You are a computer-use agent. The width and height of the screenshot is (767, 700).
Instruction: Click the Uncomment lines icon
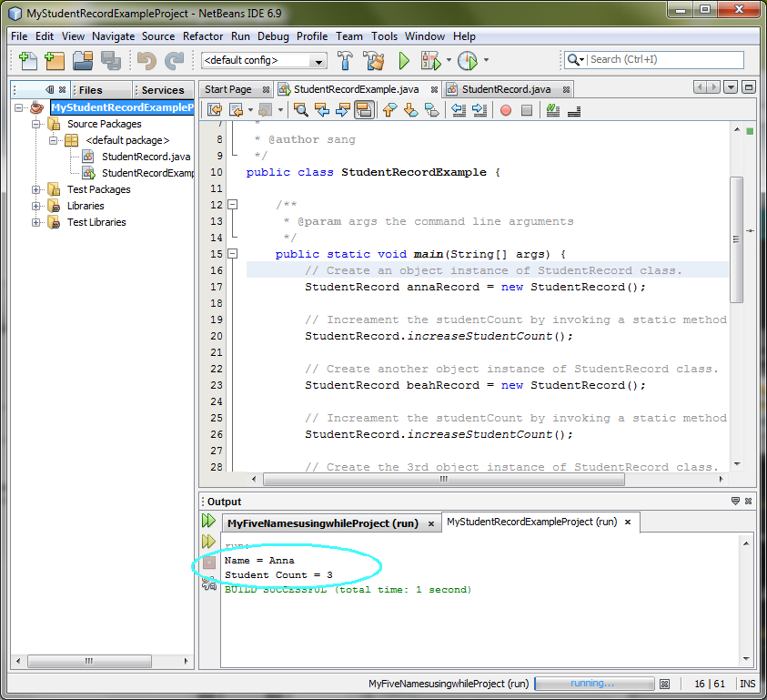574,110
